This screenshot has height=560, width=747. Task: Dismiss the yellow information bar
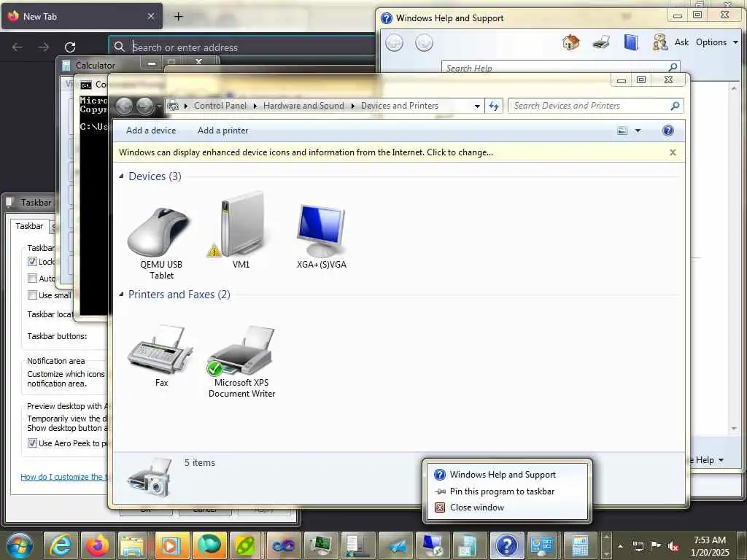[673, 152]
